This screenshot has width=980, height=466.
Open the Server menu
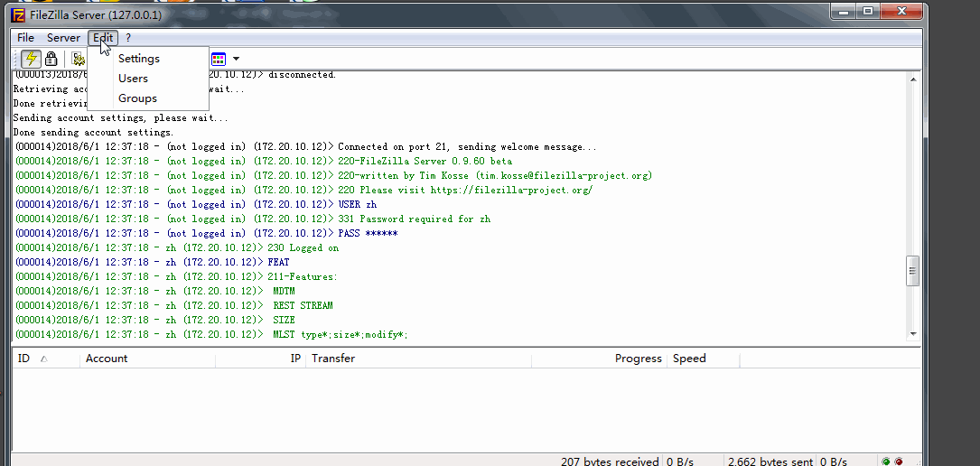point(64,38)
